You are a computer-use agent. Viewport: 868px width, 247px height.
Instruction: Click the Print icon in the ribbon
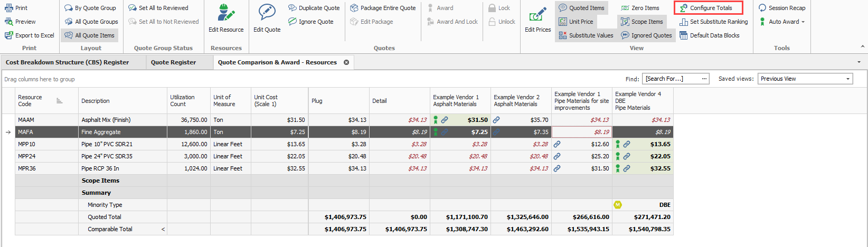coord(9,8)
